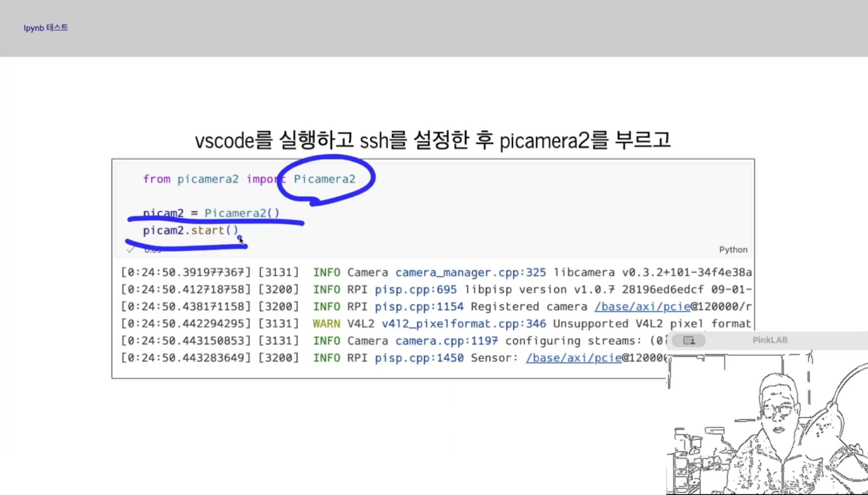Click the green cell execution checkmark
The width and height of the screenshot is (868, 495).
(x=130, y=249)
